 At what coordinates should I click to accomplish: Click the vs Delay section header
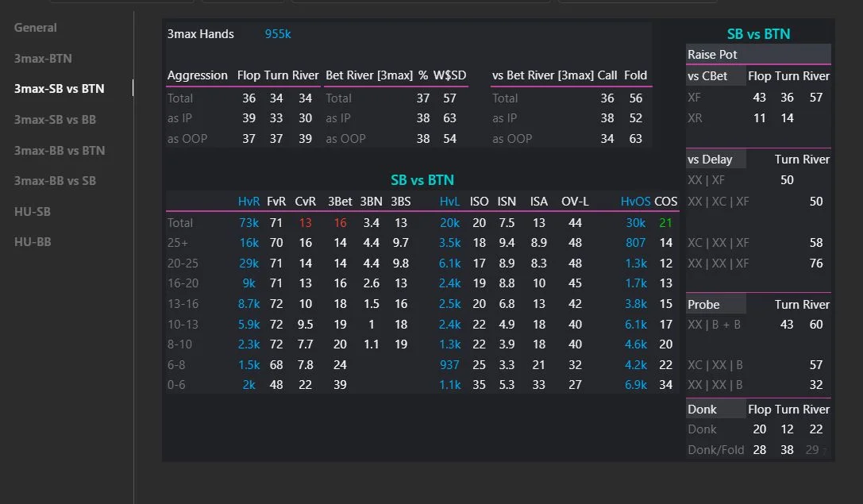tap(710, 160)
